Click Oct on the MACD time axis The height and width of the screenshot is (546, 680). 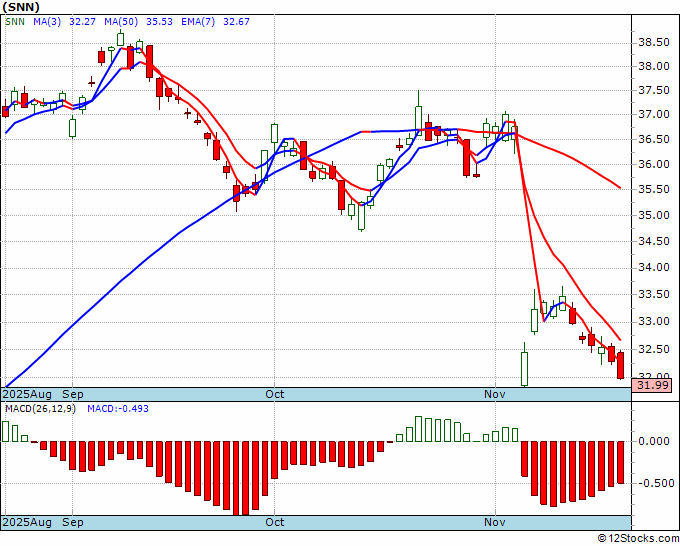tap(275, 522)
